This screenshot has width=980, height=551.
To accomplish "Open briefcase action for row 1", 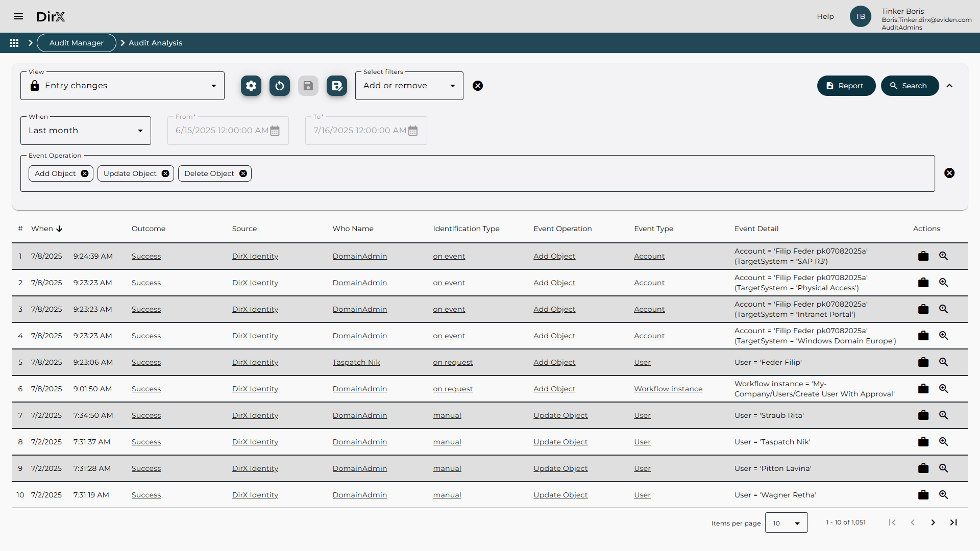I will (923, 256).
